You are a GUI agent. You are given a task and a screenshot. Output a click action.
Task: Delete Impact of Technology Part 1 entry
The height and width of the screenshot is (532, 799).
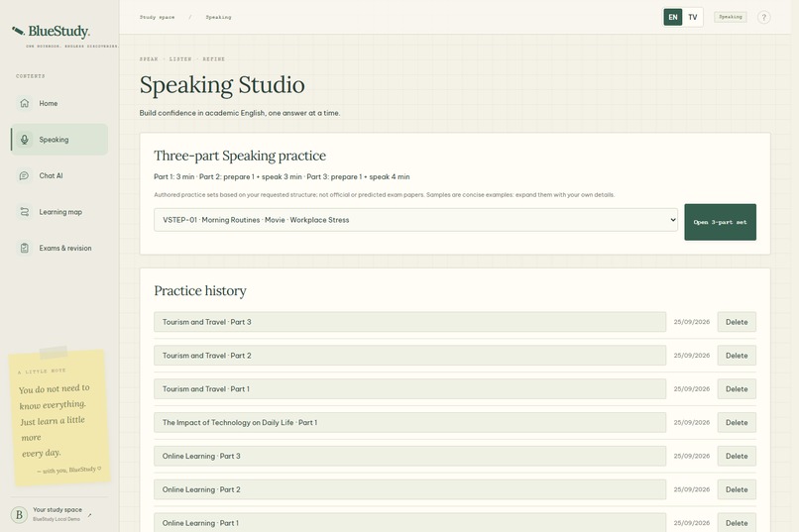click(x=737, y=423)
